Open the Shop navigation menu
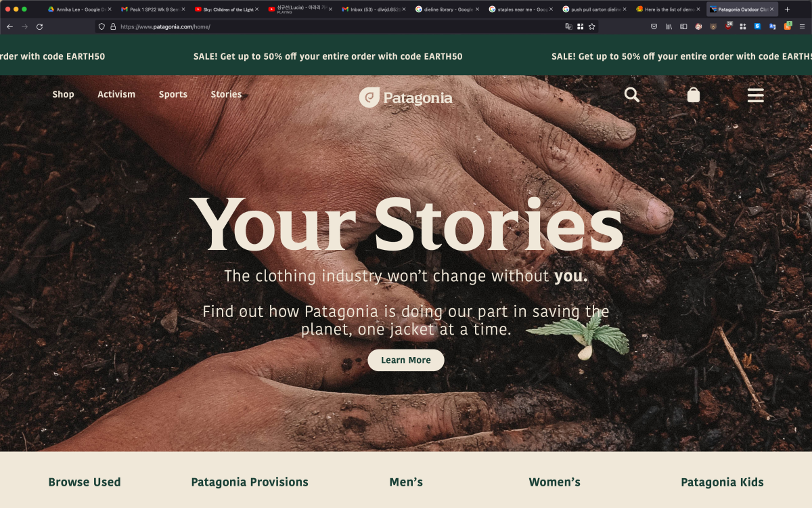 pos(63,94)
